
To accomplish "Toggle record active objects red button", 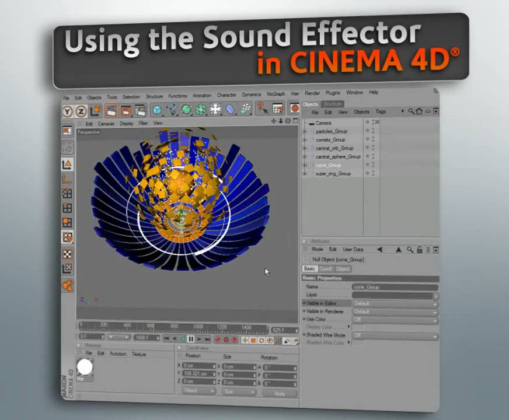I will coord(218,340).
